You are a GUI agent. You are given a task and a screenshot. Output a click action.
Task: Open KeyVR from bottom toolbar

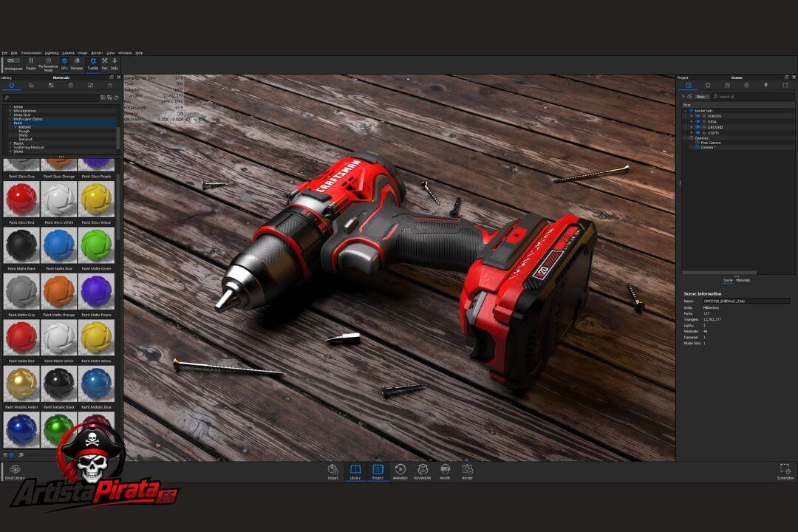(x=445, y=471)
